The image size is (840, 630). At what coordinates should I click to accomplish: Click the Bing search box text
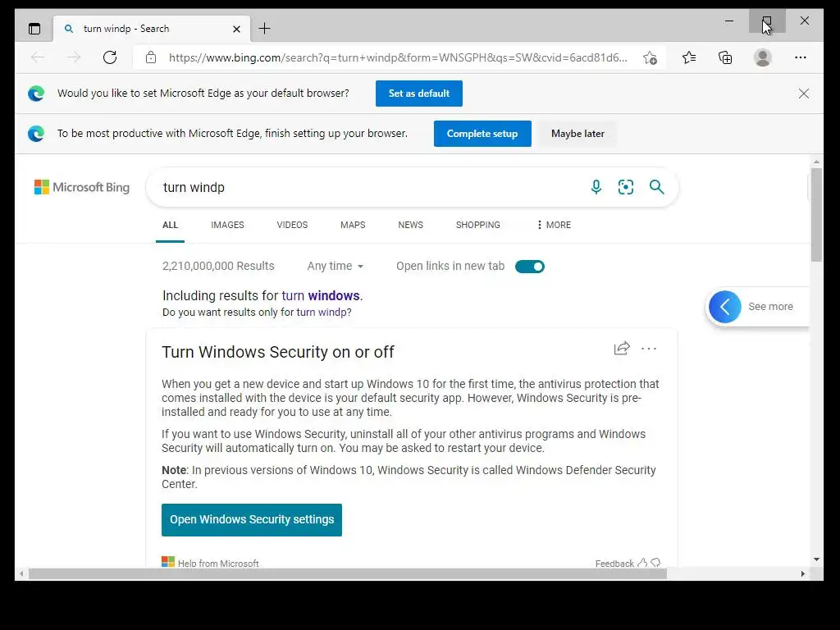194,188
